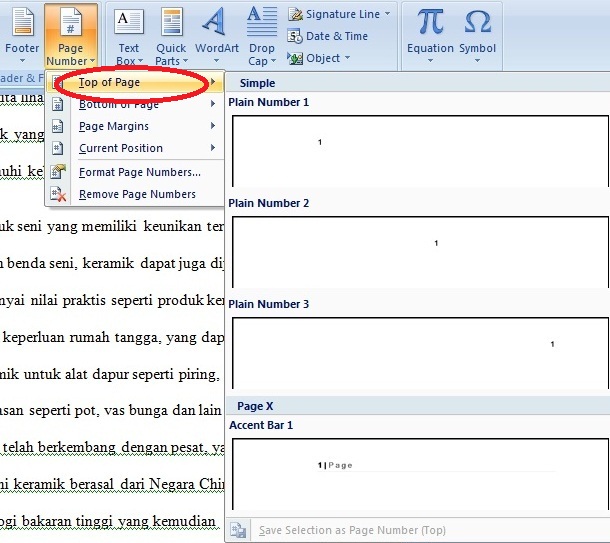Click the Drop Cap icon
The width and height of the screenshot is (610, 543).
(262, 21)
